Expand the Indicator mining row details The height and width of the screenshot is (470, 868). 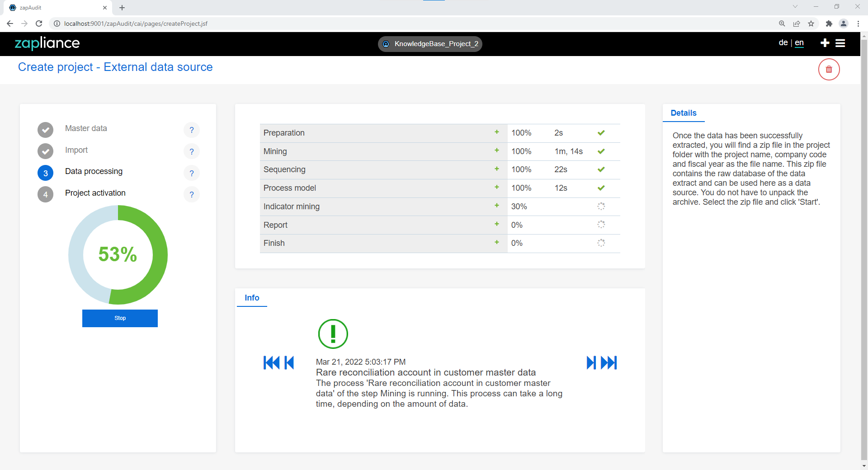click(497, 205)
